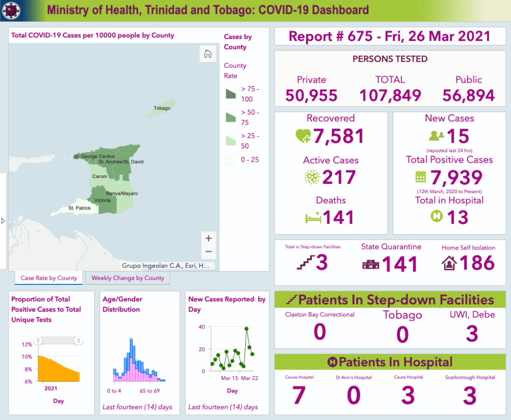Select the Case Rate by County tab
Image resolution: width=511 pixels, height=420 pixels.
[49, 278]
